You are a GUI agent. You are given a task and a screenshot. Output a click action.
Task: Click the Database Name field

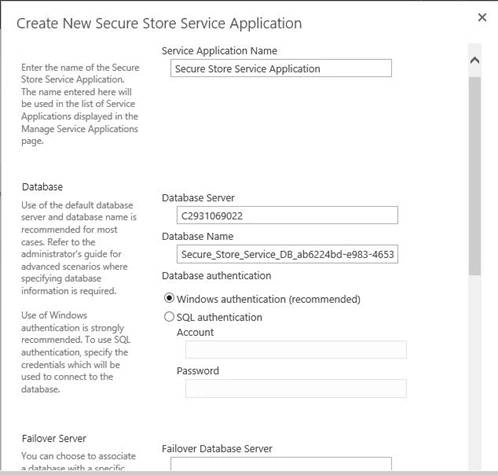pyautogui.click(x=287, y=254)
